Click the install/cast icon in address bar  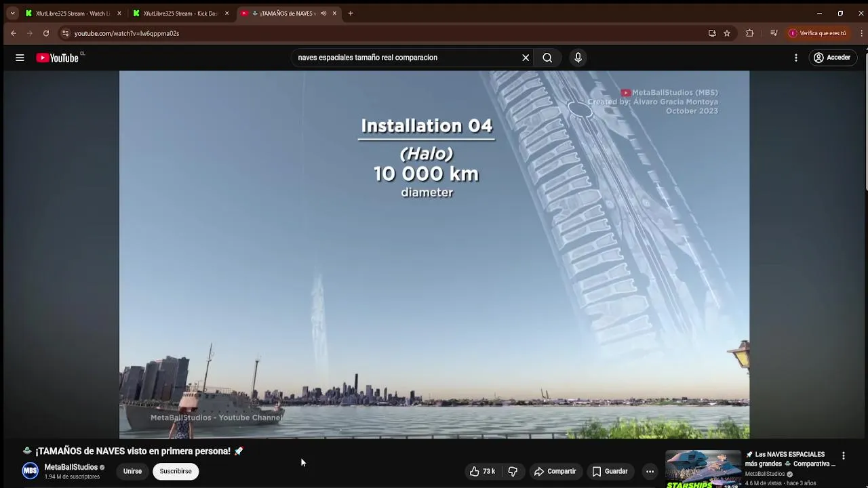[x=712, y=33]
